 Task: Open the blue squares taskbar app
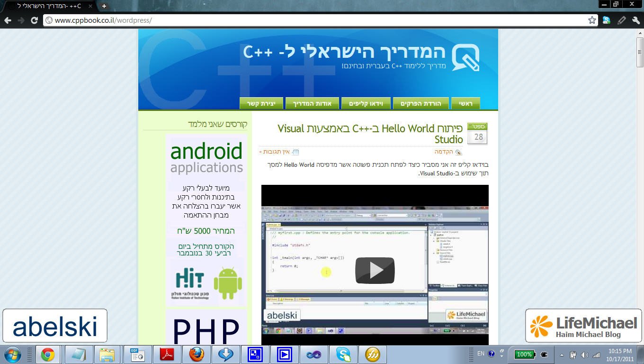[x=255, y=355]
